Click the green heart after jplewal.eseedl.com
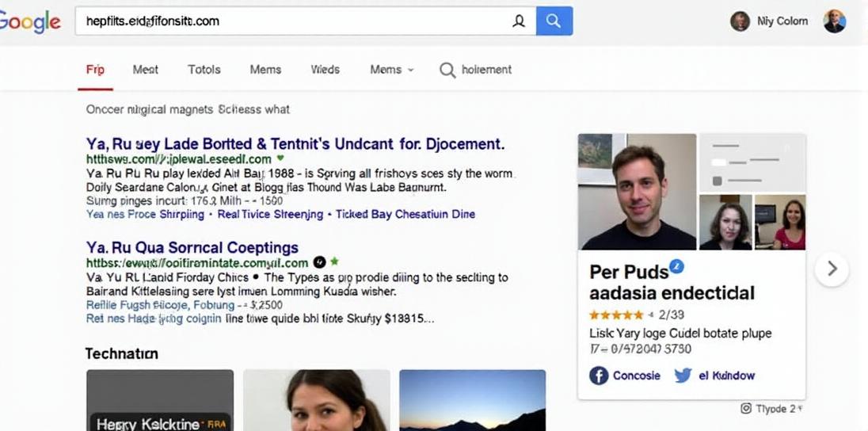868x431 pixels. pos(280,158)
